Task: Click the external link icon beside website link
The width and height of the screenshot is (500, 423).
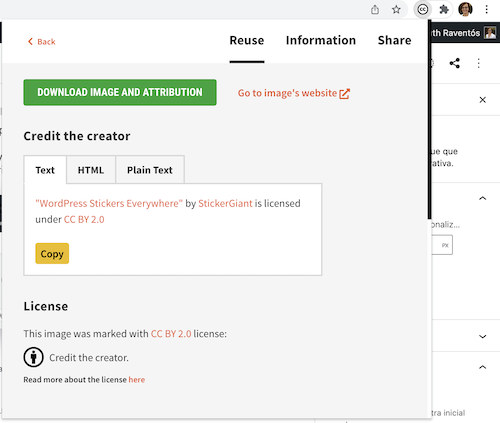Action: (344, 94)
